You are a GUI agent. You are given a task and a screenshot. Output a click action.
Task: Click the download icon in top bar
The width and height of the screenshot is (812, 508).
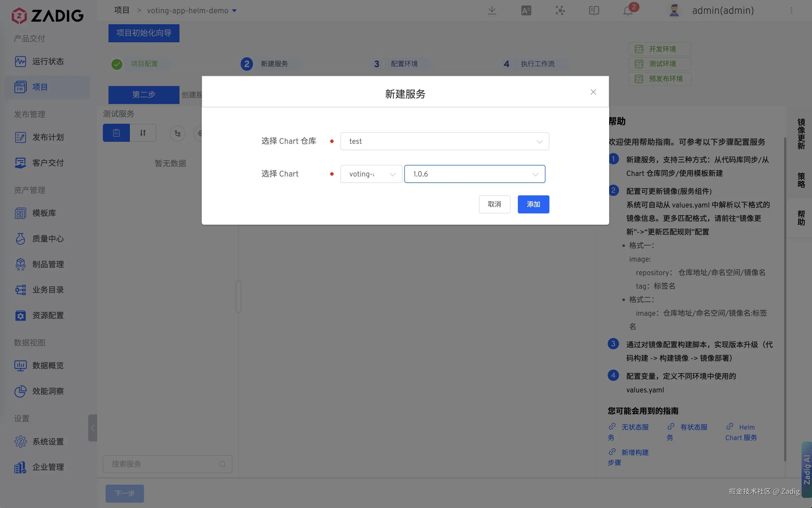tap(492, 10)
